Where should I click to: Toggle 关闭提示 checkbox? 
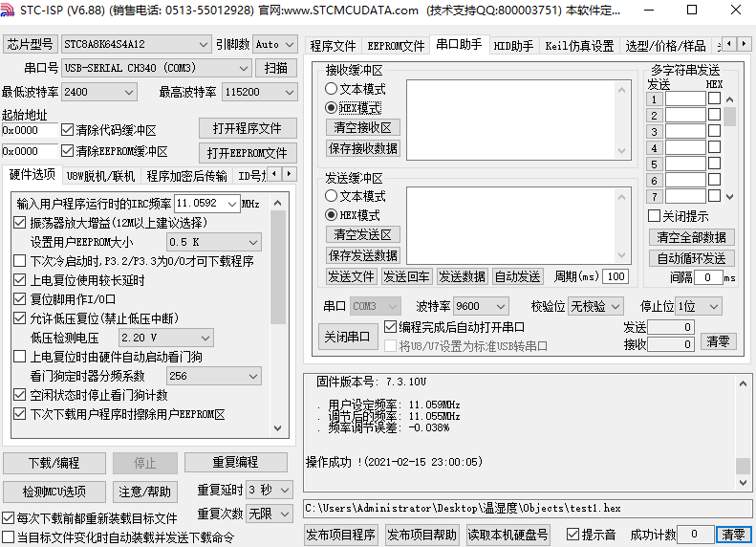point(654,215)
